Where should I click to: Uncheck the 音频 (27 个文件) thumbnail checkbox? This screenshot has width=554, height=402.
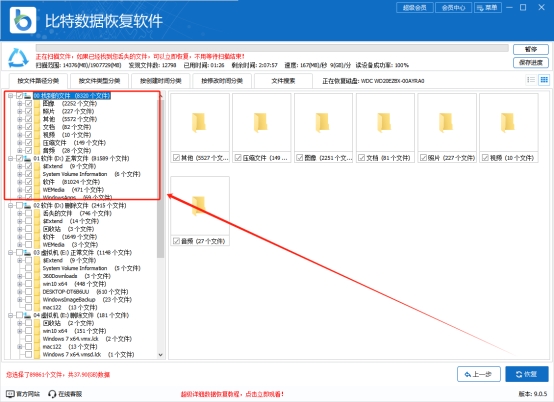coord(176,241)
